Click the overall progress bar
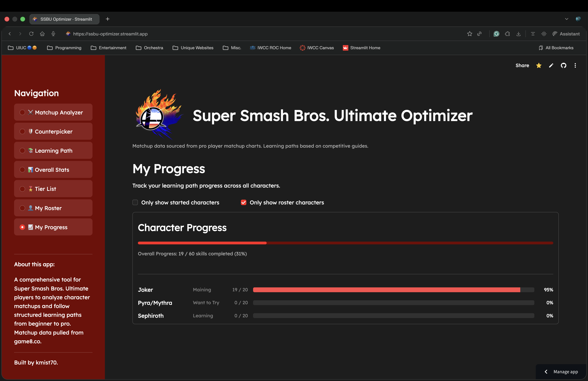The height and width of the screenshot is (381, 588). 345,243
